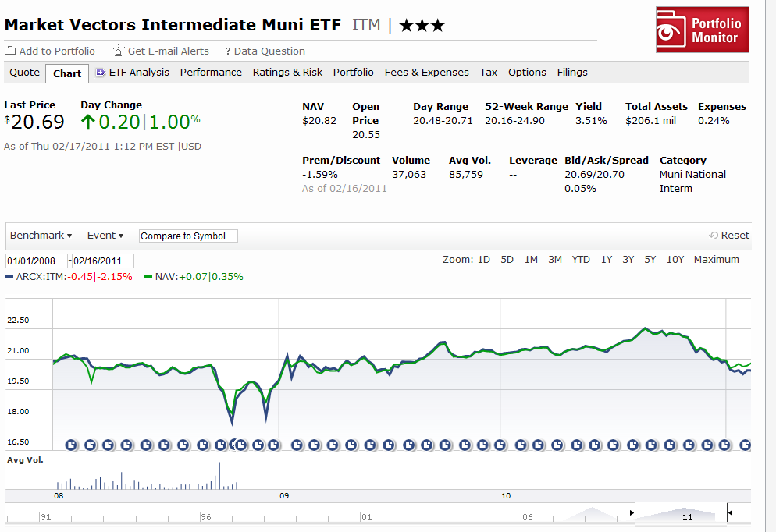This screenshot has width=776, height=532.
Task: Open the Options tab
Action: point(527,73)
